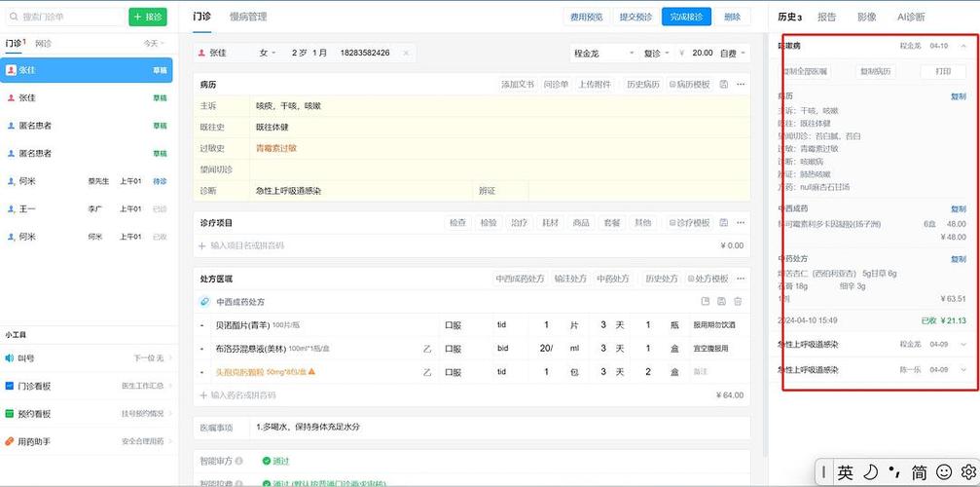Expand 急性上呼吸道感染 record by 程金龙
Viewport: 980px width, 487px height.
click(x=963, y=345)
